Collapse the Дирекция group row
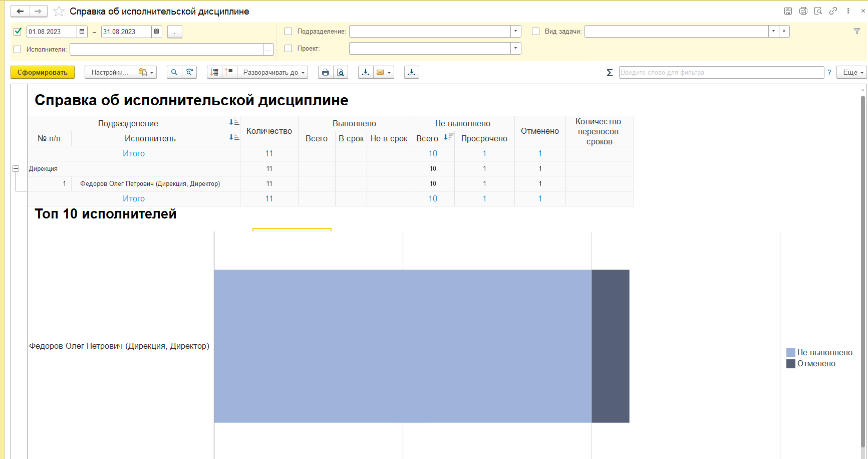 coord(16,169)
